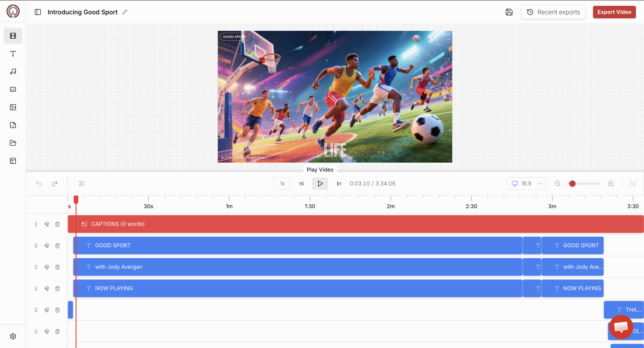
Task: Open the red chat support bubble
Action: 621,327
